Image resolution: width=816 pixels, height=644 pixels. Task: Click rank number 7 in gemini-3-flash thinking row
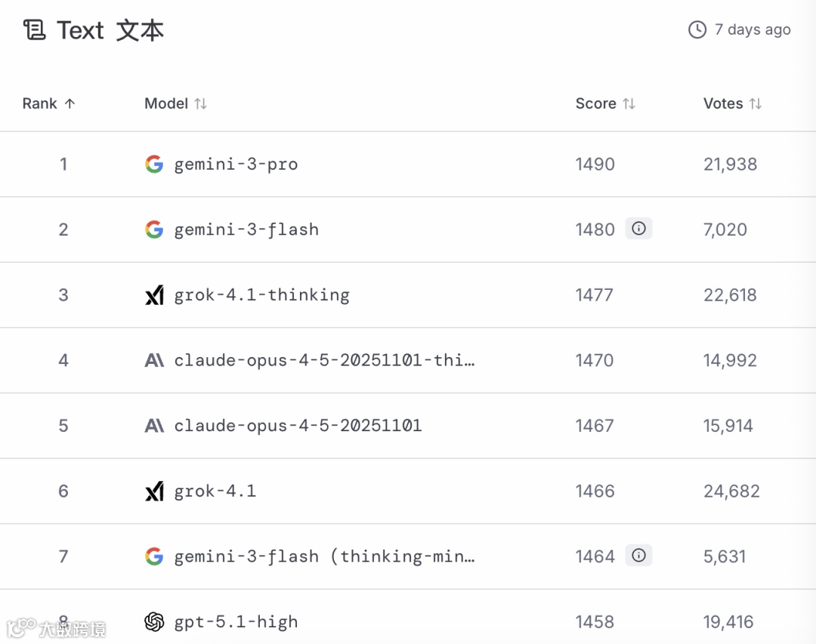click(x=63, y=556)
